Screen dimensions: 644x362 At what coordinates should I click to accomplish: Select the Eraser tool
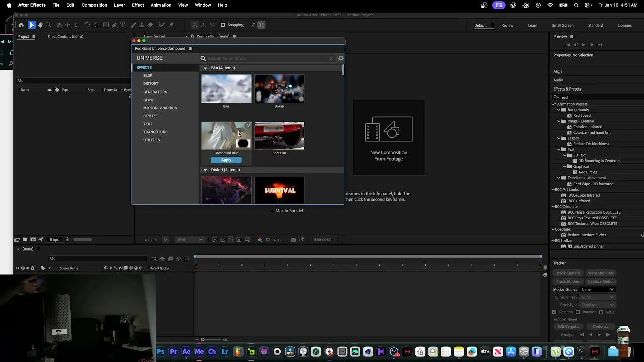[x=150, y=25]
